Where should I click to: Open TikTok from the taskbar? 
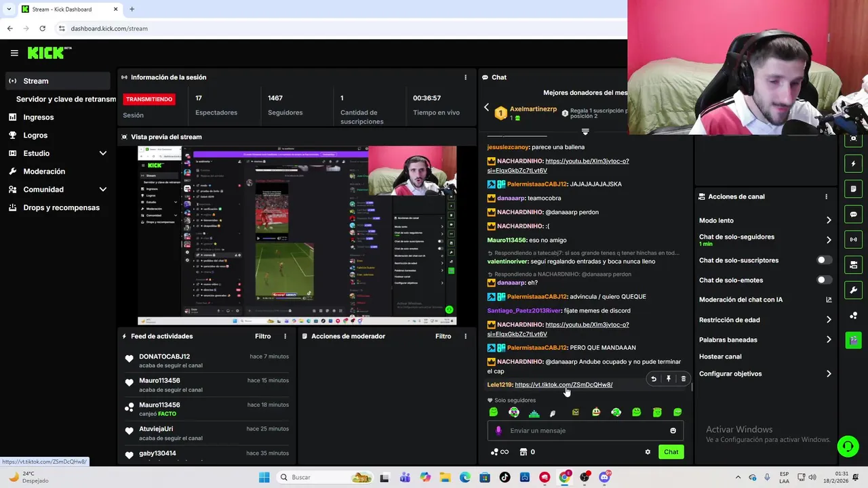click(505, 477)
